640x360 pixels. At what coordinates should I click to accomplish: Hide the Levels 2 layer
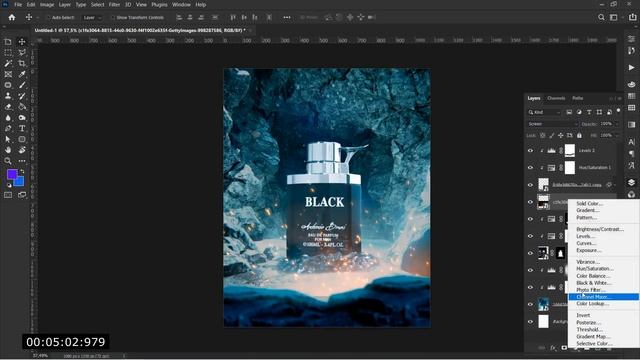[530, 151]
